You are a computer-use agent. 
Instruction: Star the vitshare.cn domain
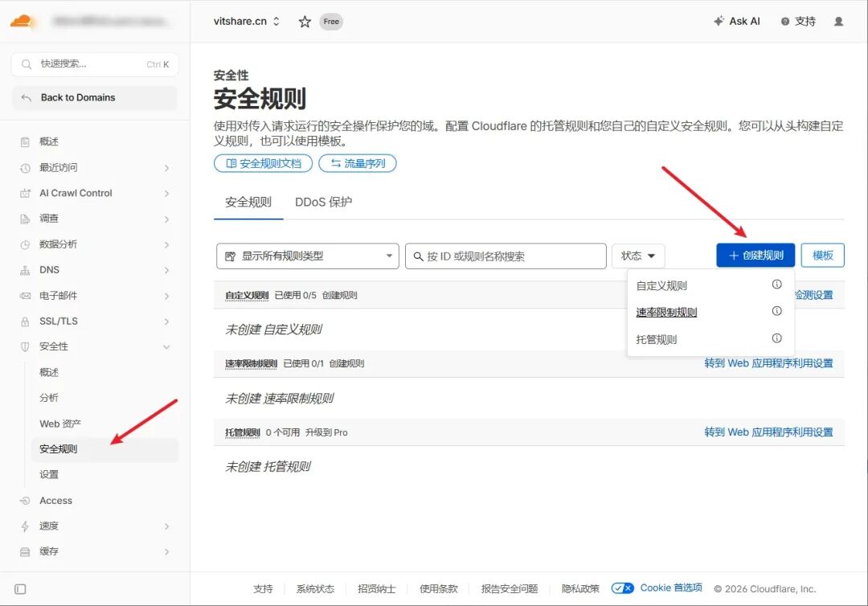coord(305,22)
